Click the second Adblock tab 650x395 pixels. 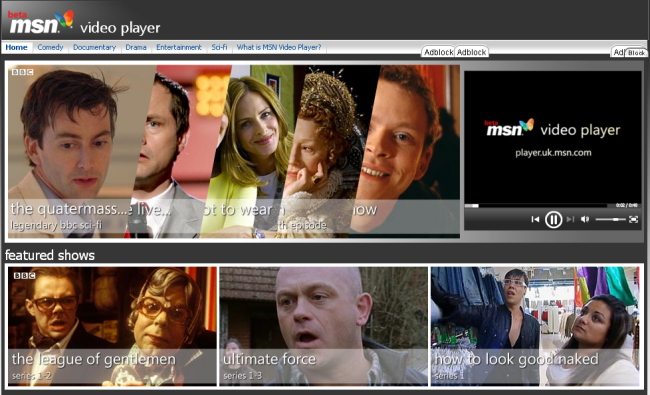coord(471,52)
